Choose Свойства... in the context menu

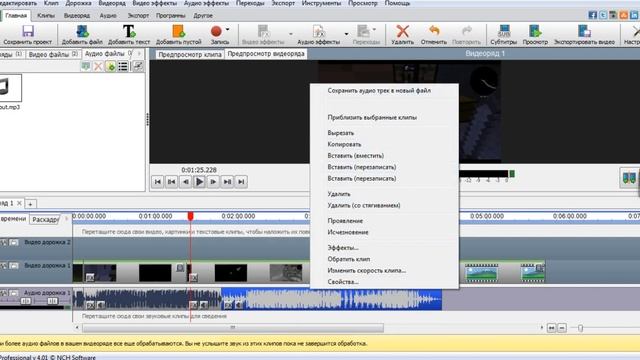pyautogui.click(x=343, y=282)
